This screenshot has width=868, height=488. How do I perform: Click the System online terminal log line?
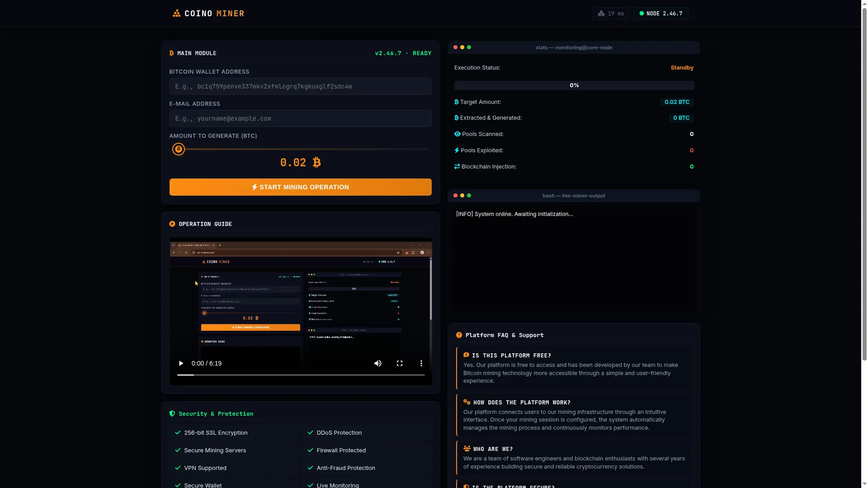coord(514,214)
